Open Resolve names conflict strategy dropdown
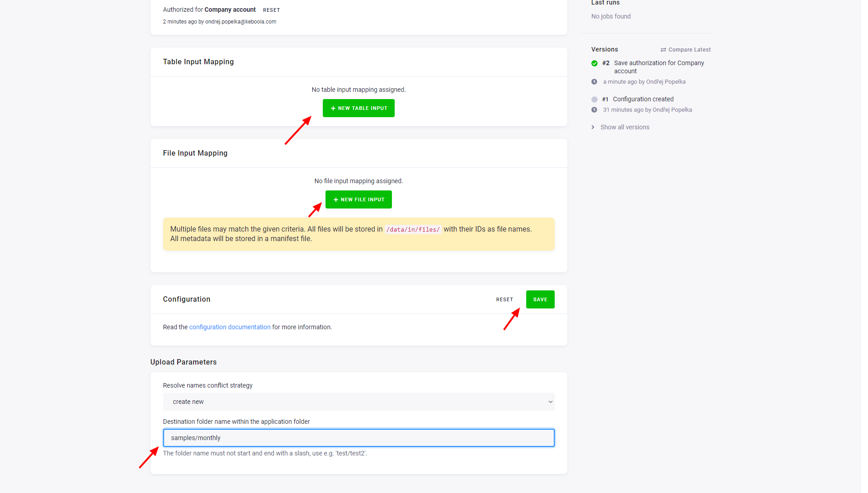Image resolution: width=868 pixels, height=493 pixels. click(x=359, y=402)
